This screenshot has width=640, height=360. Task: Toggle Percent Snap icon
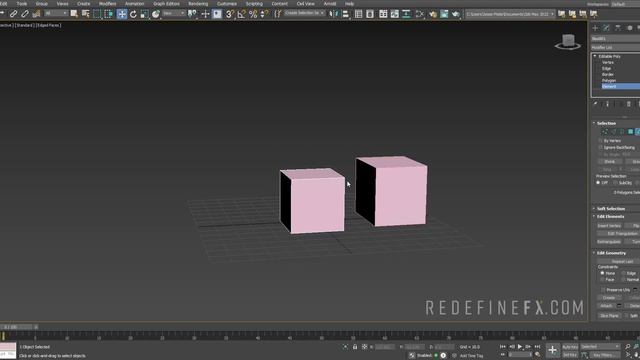[x=253, y=14]
